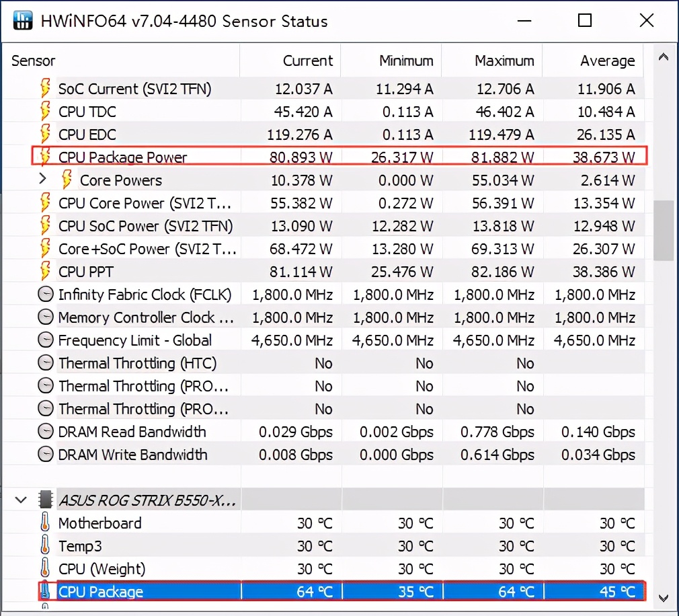
Task: Click thermometer icon next to Temp3
Action: click(x=45, y=546)
